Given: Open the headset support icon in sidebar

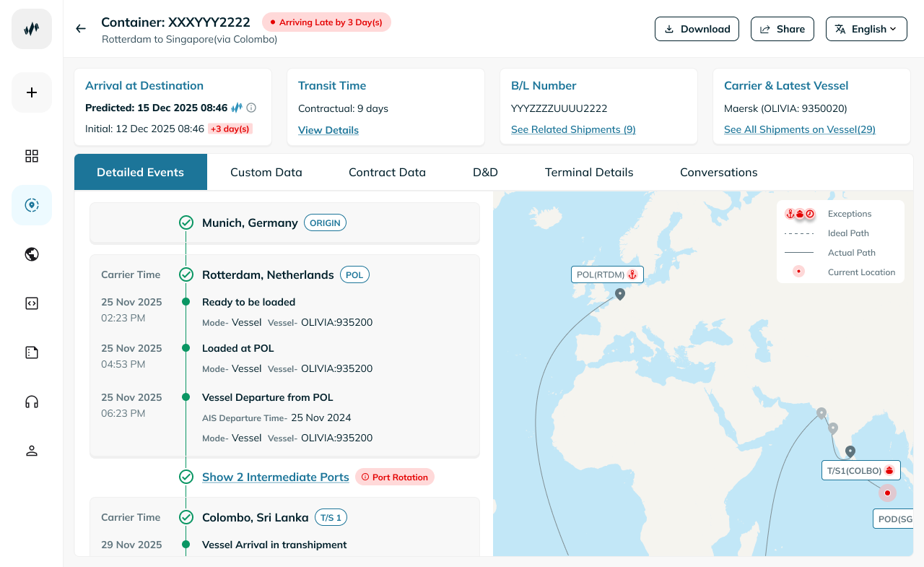Looking at the screenshot, I should click(x=32, y=402).
